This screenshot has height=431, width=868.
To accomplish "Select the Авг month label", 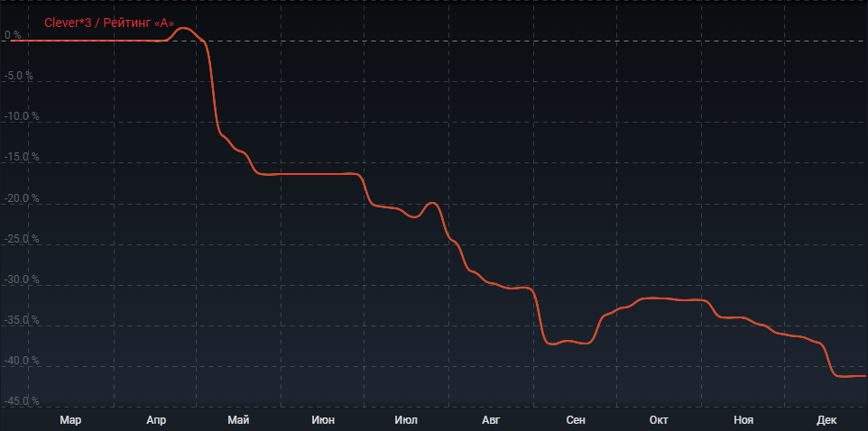I will click(x=491, y=420).
